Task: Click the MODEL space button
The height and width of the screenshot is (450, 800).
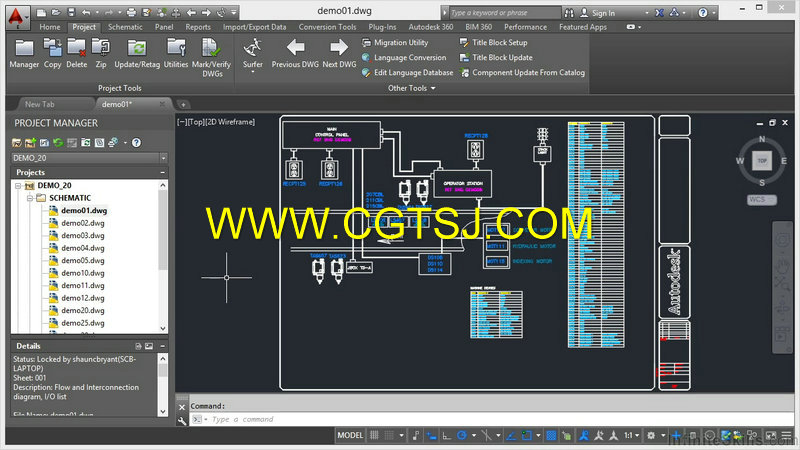Action: coord(350,435)
